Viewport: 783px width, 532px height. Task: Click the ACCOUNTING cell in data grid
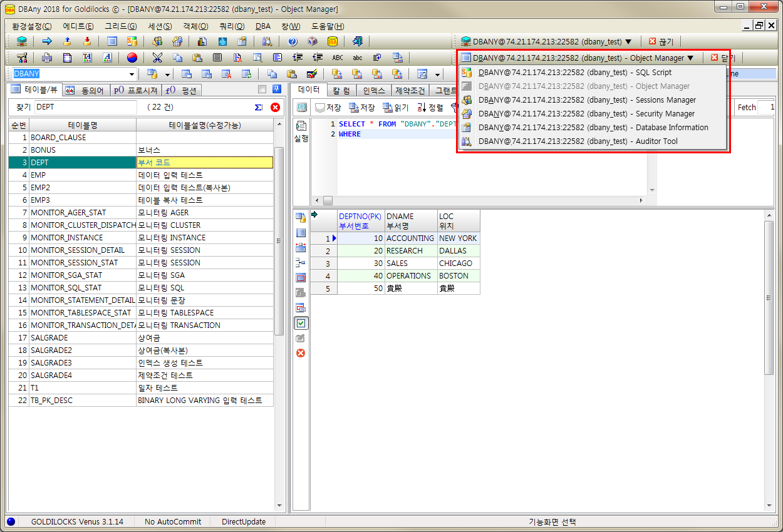click(x=410, y=238)
